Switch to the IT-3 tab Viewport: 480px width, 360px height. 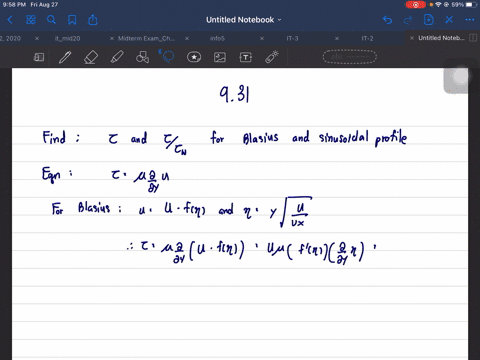tap(292, 38)
